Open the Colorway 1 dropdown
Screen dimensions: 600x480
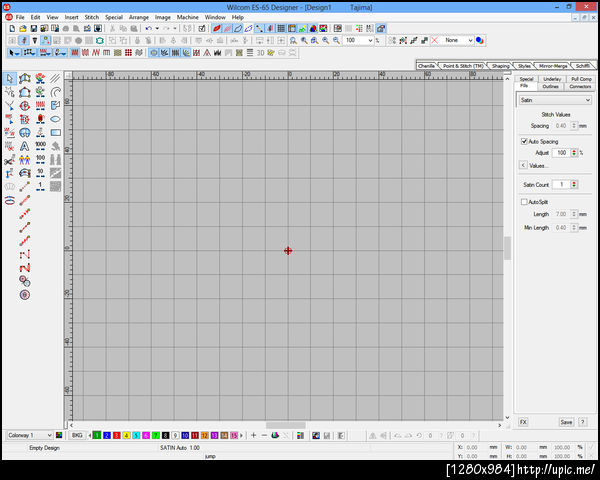[x=49, y=436]
